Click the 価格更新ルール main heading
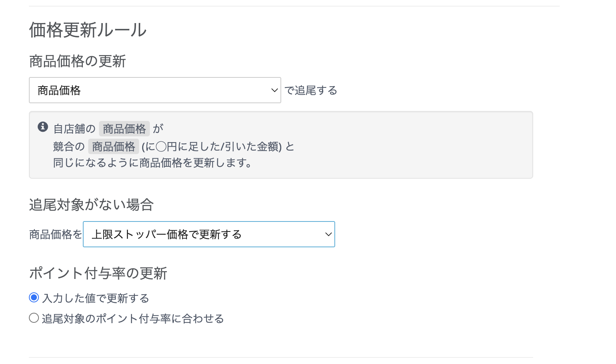 88,30
